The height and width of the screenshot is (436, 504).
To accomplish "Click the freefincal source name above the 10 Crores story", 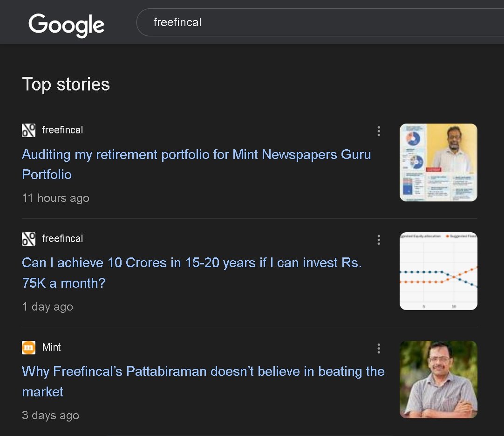I will pos(62,238).
